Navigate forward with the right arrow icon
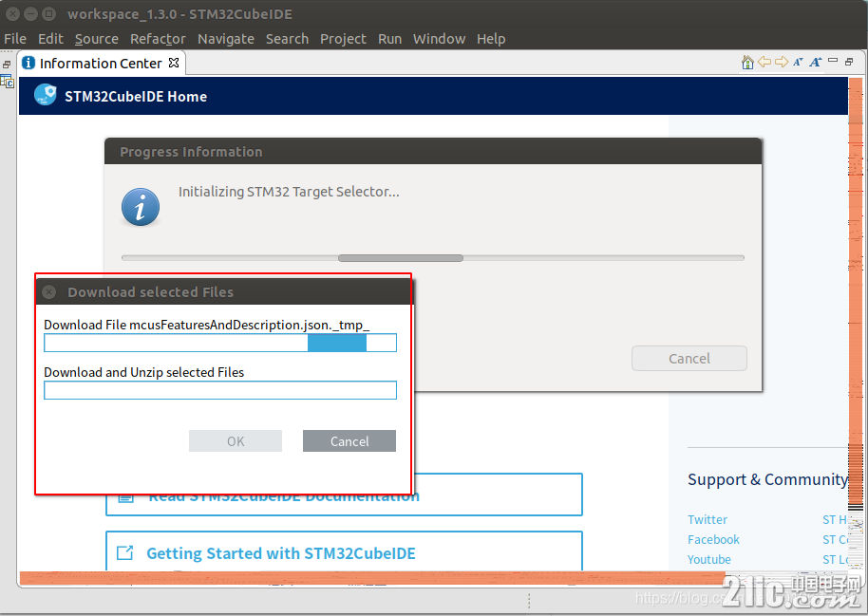868x616 pixels. (x=781, y=62)
